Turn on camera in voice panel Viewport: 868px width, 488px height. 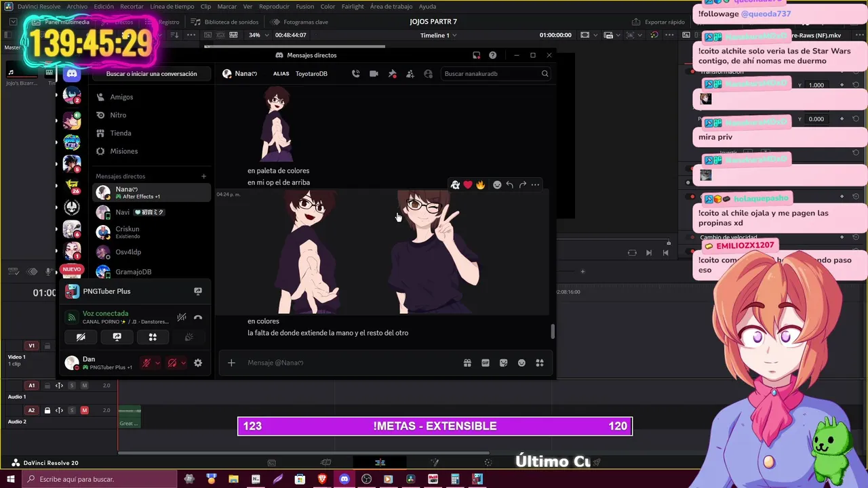(81, 337)
